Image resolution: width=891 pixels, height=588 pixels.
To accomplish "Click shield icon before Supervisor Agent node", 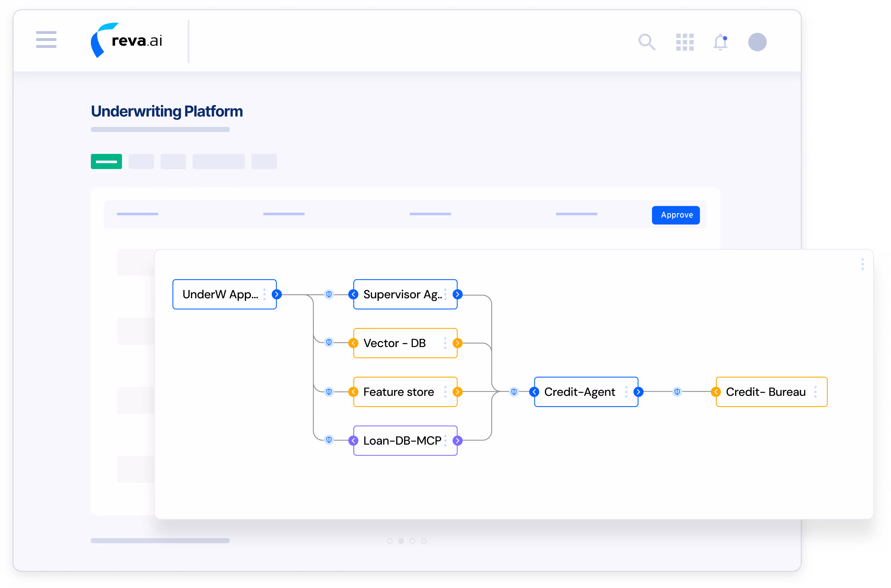I will pyautogui.click(x=329, y=294).
